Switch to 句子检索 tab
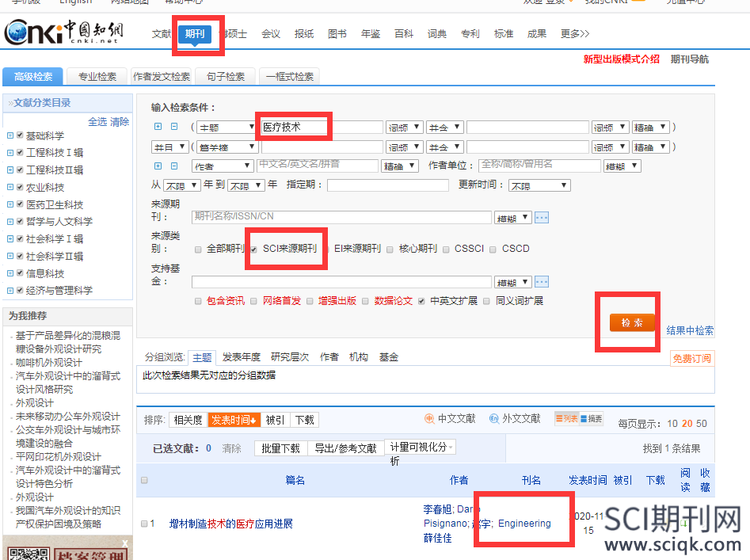Viewport: 750px width, 560px height. pyautogui.click(x=225, y=77)
